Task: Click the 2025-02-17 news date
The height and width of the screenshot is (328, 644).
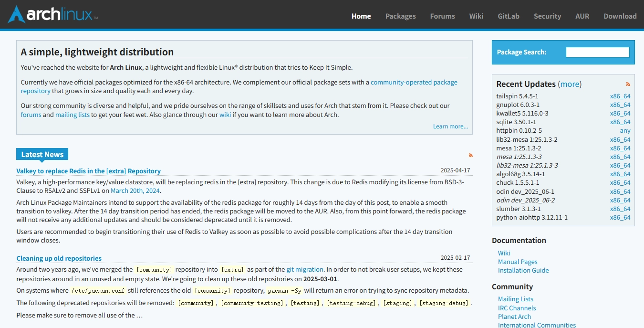Action: point(455,258)
